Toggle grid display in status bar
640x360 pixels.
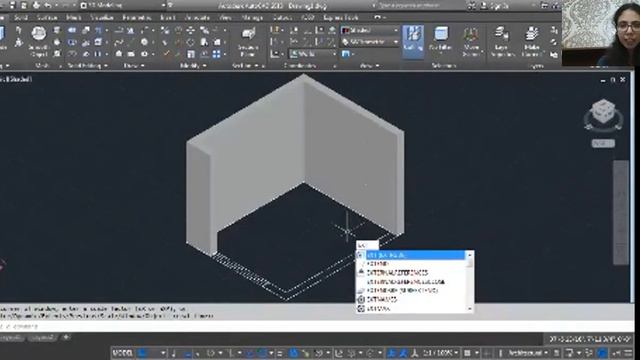point(143,353)
